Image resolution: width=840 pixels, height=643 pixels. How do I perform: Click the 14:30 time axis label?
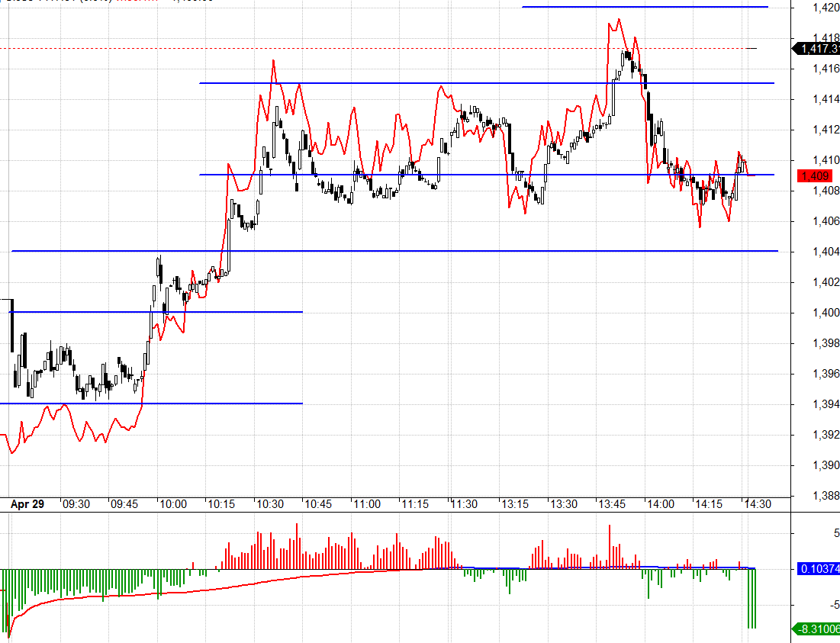pos(757,504)
